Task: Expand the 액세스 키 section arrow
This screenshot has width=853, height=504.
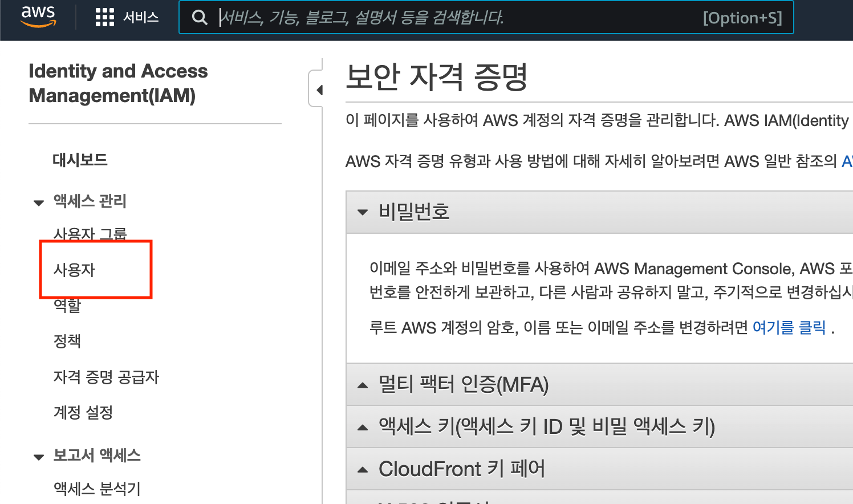Action: click(x=363, y=428)
